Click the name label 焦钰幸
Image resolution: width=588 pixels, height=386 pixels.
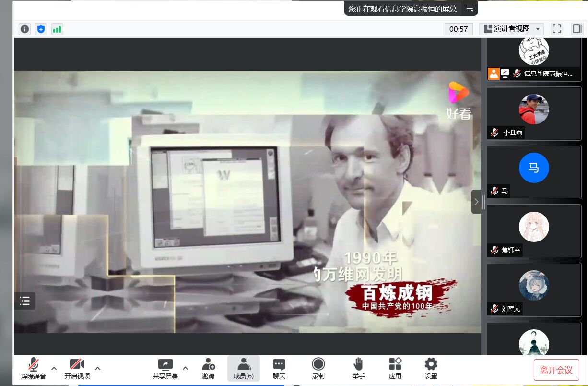pyautogui.click(x=511, y=250)
